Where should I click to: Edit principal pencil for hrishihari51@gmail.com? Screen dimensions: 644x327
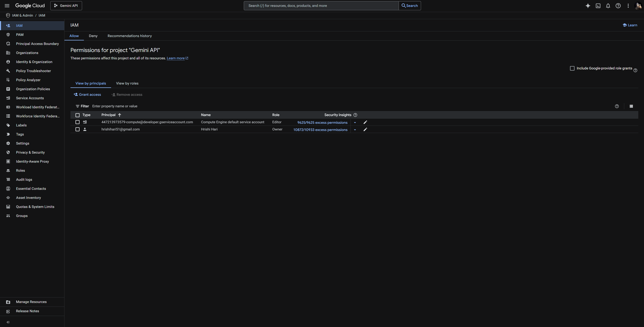365,129
